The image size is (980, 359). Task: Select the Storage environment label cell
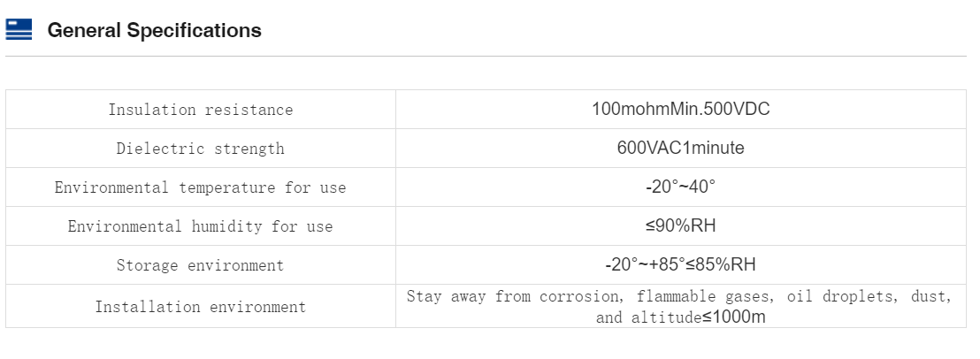pos(200,265)
